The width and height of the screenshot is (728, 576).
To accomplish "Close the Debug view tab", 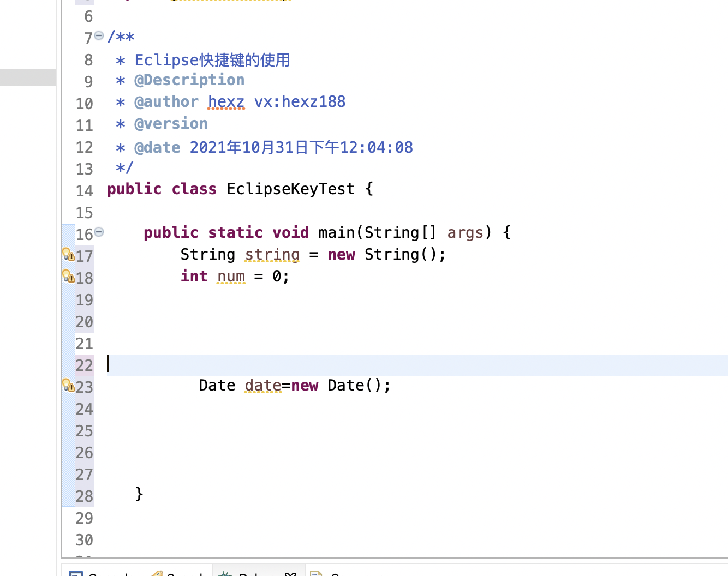I will click(290, 574).
